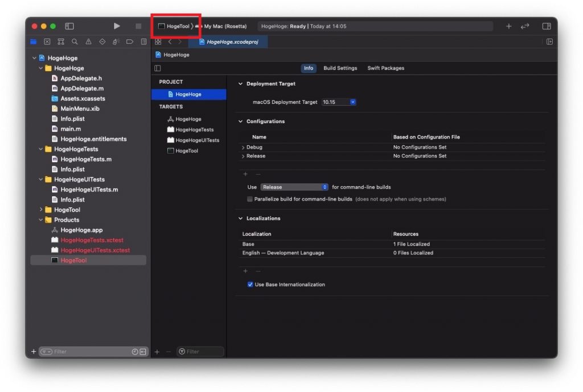Image resolution: width=583 pixels, height=392 pixels.
Task: Collapse the Products group
Action: coord(41,220)
